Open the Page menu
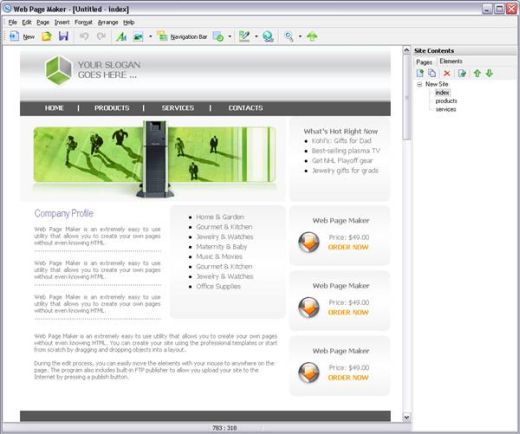The image size is (520, 434). coord(43,22)
